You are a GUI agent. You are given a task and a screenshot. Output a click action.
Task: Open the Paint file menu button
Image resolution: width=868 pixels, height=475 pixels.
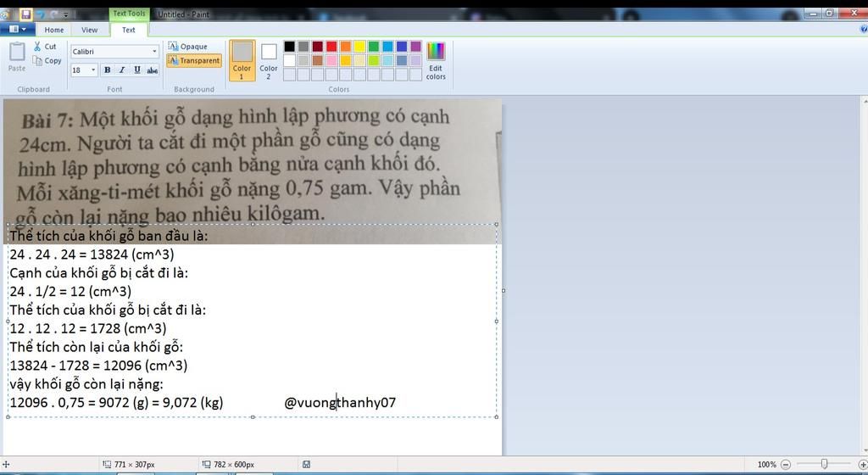pos(17,30)
